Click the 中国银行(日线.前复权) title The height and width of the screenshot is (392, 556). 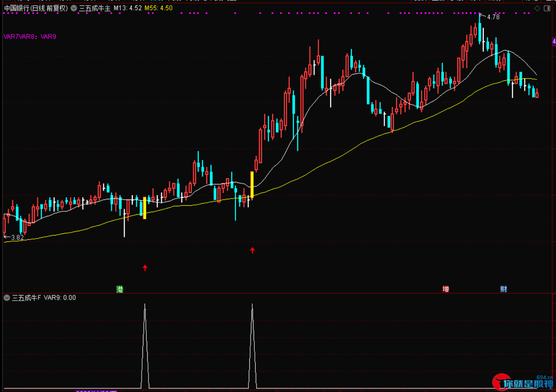click(36, 8)
